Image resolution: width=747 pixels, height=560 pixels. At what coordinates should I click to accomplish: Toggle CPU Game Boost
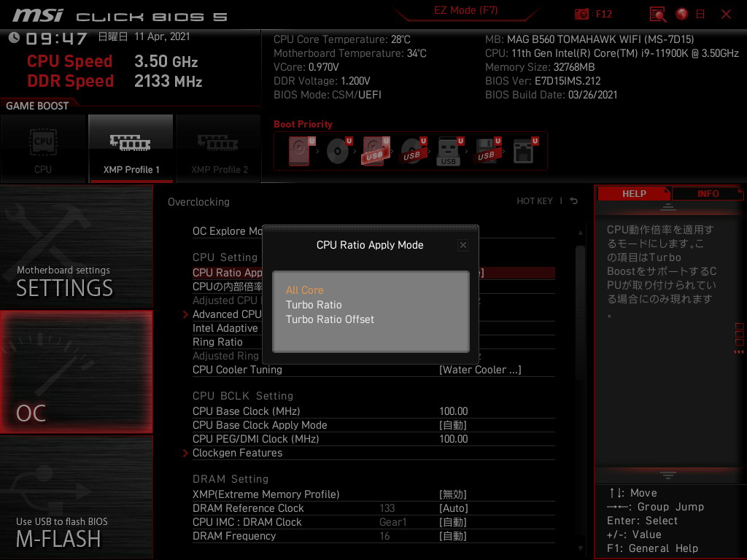click(x=43, y=149)
